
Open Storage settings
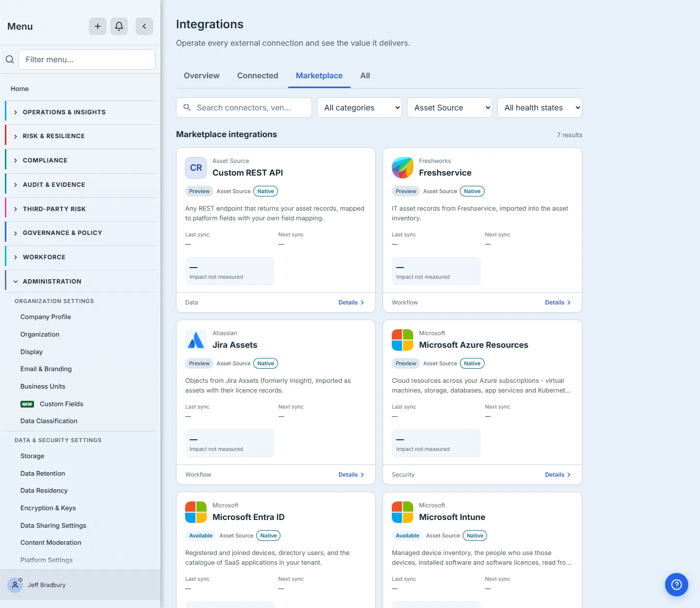[33, 456]
